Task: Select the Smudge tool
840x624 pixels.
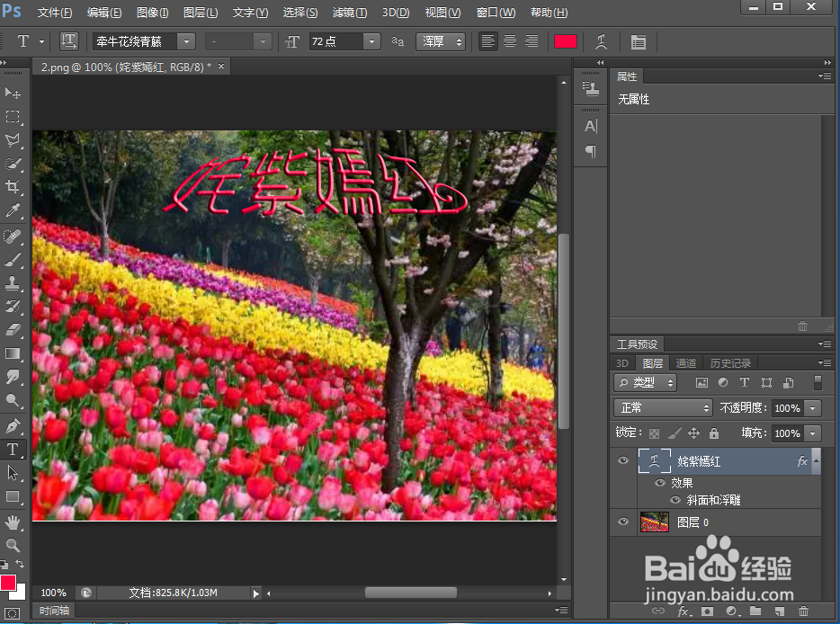Action: (13, 377)
